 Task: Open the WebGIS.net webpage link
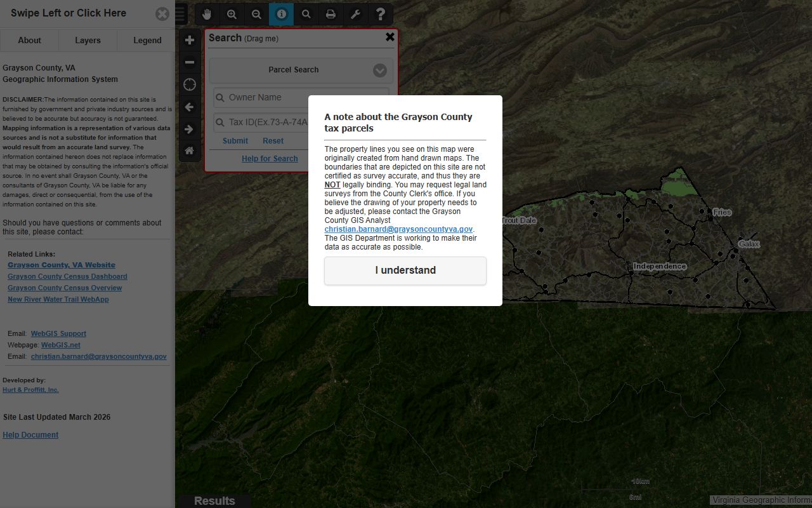click(x=61, y=345)
